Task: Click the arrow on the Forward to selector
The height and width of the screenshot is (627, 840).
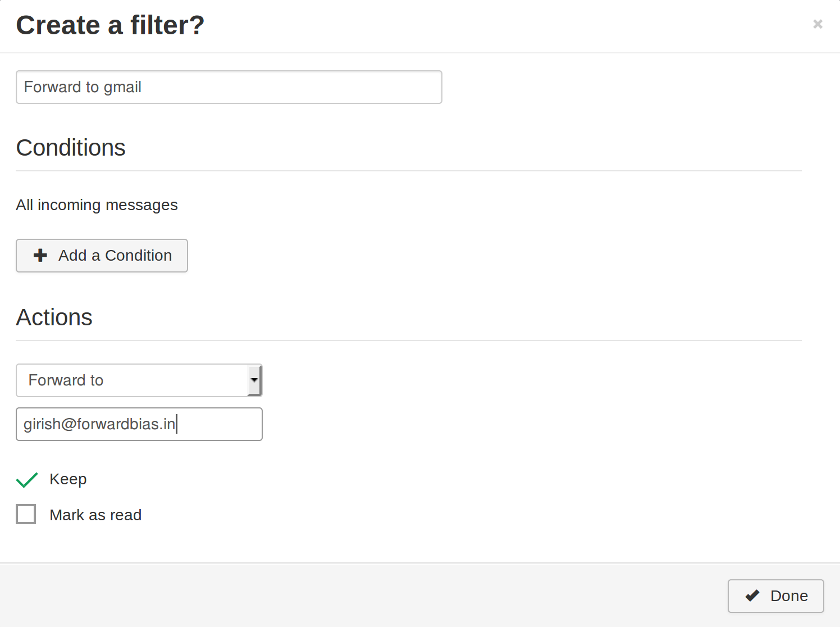Action: [254, 380]
